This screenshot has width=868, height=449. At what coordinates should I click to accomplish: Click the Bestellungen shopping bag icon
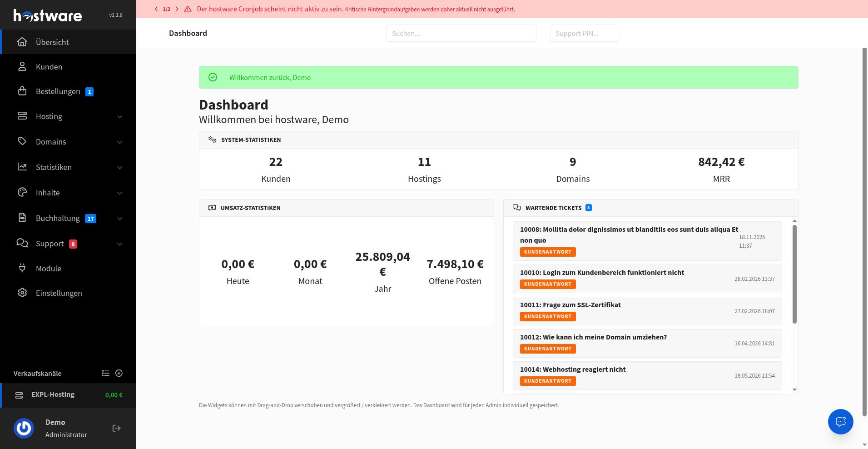[x=22, y=91]
